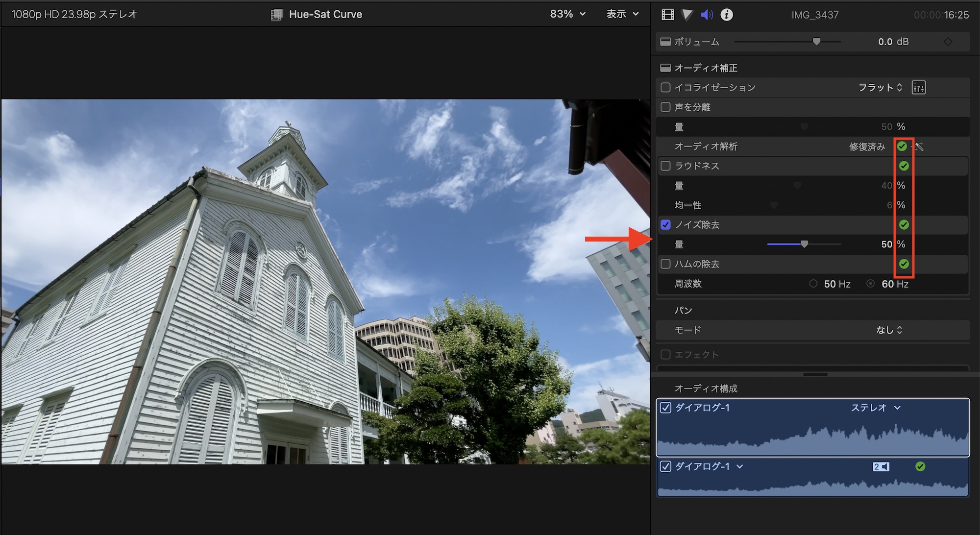The height and width of the screenshot is (535, 980).
Task: Enable the イコライゼーション checkbox
Action: tap(665, 88)
